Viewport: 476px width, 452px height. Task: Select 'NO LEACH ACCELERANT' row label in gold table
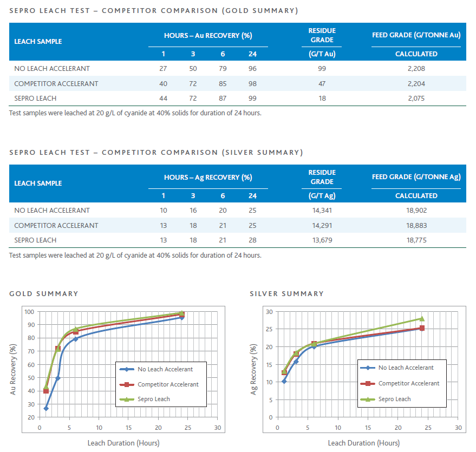coord(52,69)
